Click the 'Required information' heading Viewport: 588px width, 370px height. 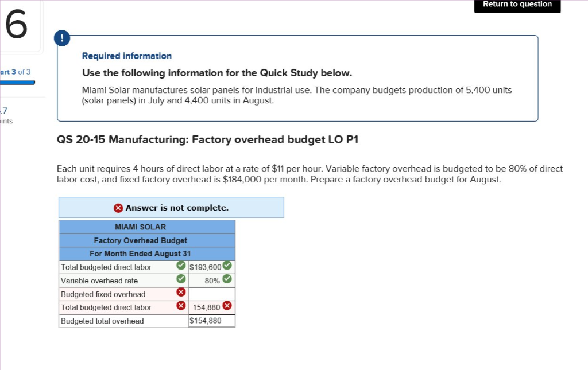coord(127,56)
